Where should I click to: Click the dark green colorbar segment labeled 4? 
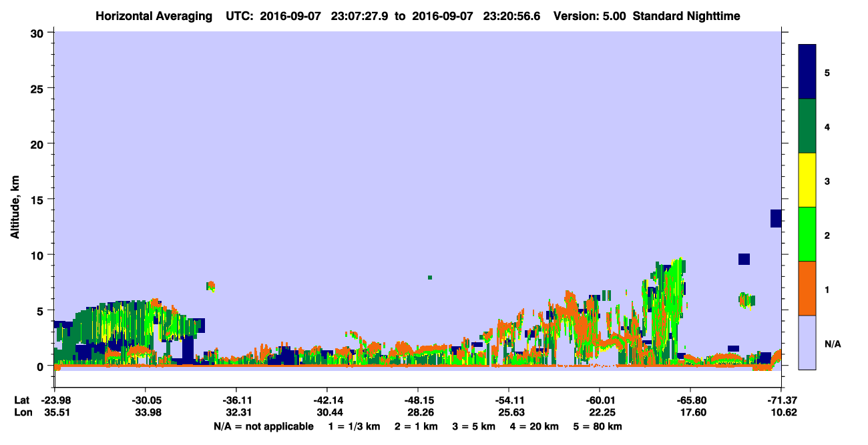tap(807, 126)
